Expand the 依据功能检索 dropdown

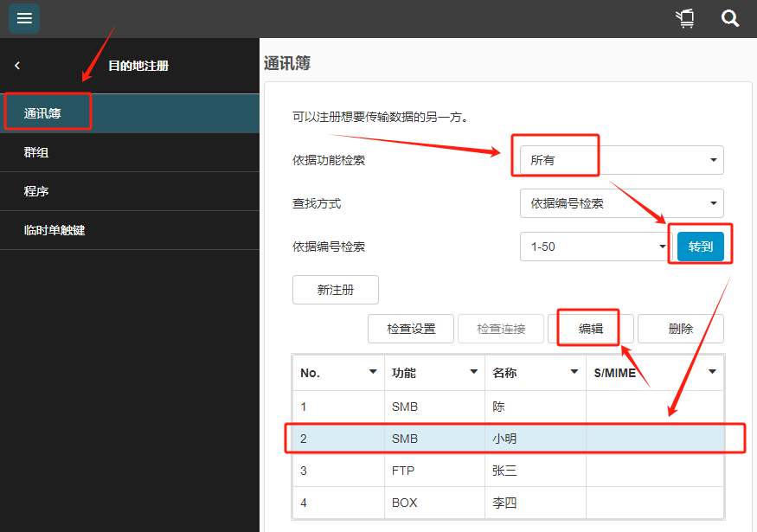tap(621, 160)
